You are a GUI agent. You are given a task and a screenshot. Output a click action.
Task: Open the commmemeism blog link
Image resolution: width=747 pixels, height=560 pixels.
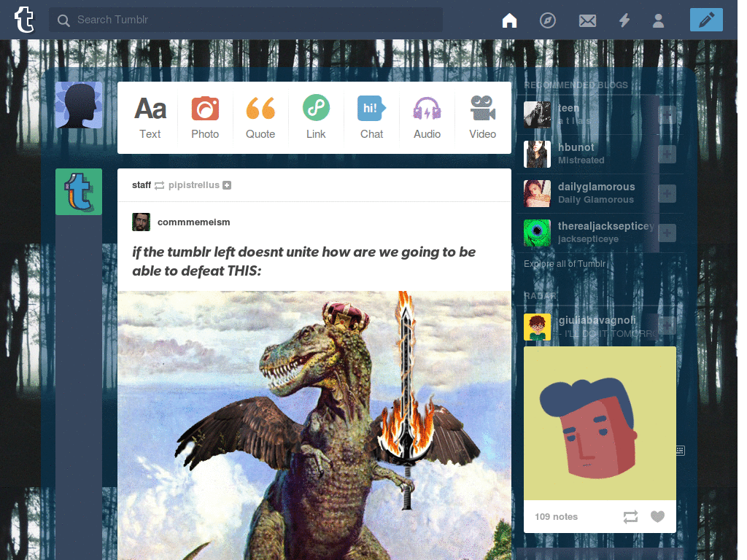click(x=194, y=222)
